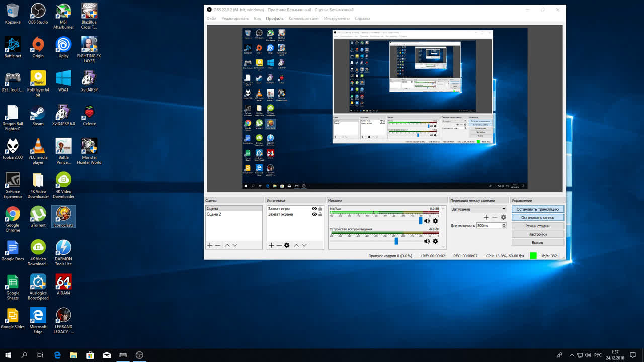Move scene down with the down arrow
This screenshot has height=362, width=644.
tap(235, 245)
